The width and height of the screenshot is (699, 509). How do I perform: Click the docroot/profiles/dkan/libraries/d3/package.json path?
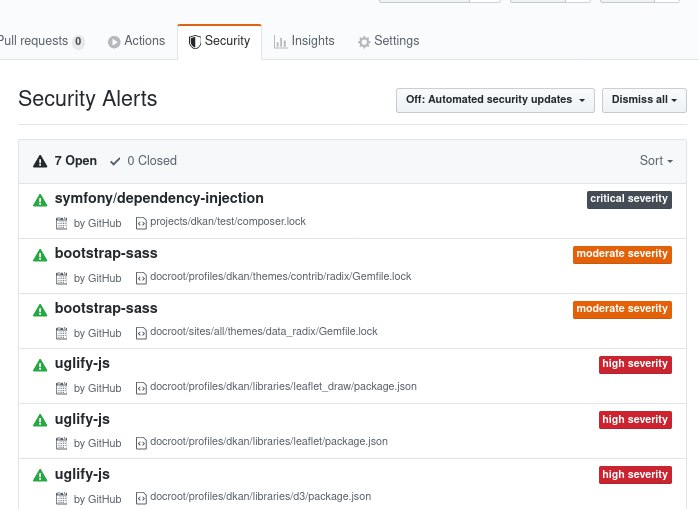261,497
